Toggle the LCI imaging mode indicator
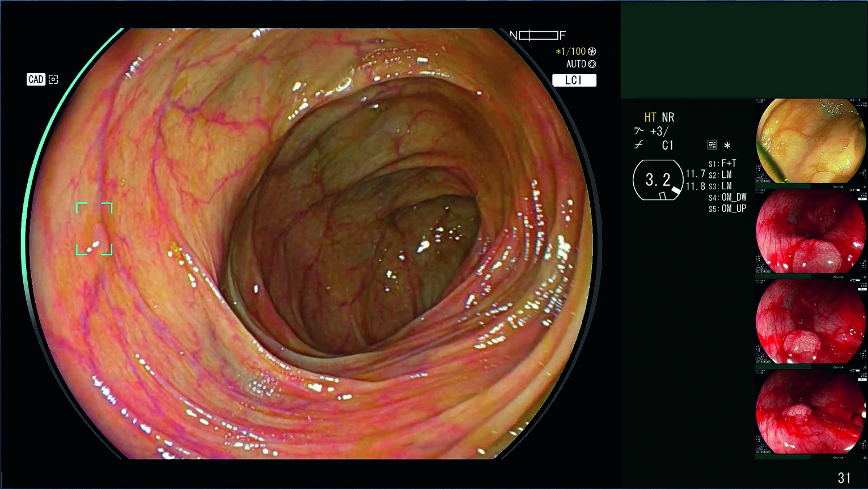Image resolution: width=868 pixels, height=489 pixels. pos(574,80)
